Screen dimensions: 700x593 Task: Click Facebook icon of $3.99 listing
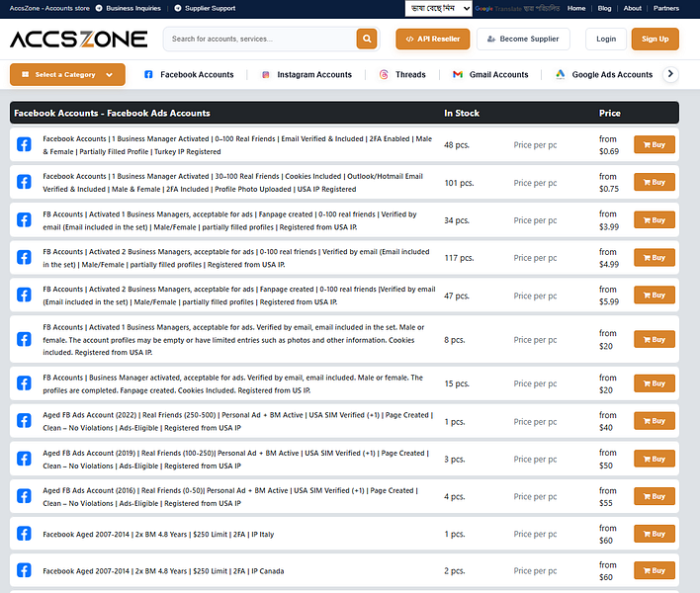pyautogui.click(x=24, y=220)
